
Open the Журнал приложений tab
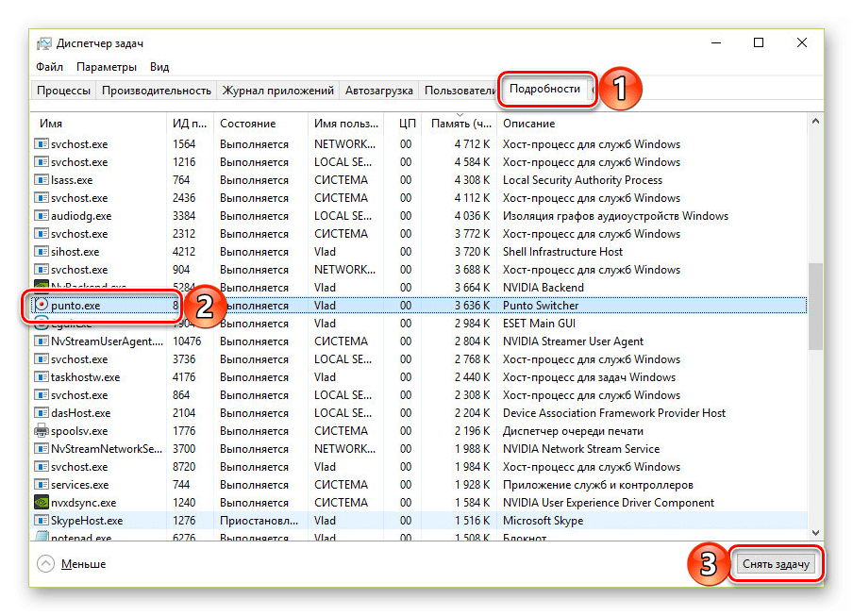pos(277,91)
